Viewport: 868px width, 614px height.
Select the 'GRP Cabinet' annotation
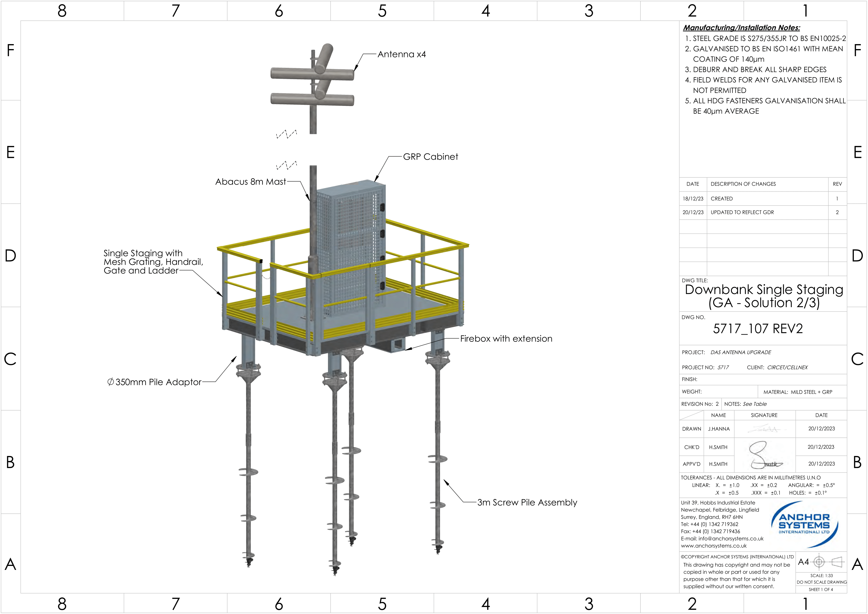click(x=430, y=157)
